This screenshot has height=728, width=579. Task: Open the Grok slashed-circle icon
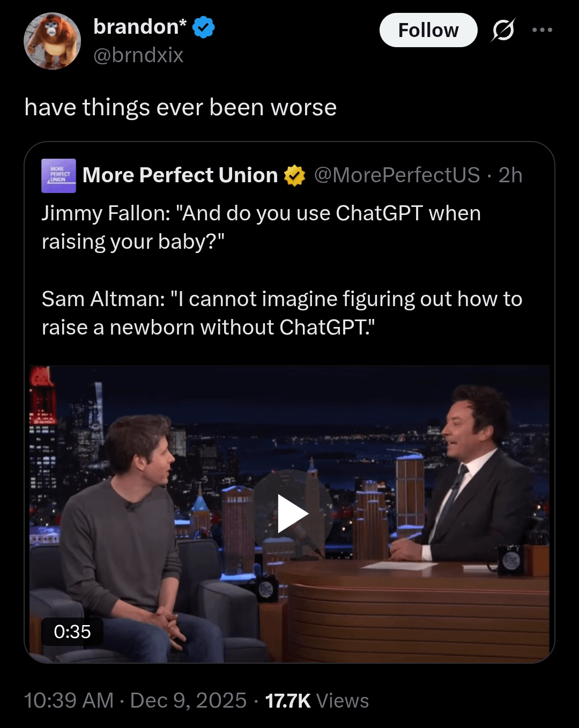pyautogui.click(x=503, y=30)
